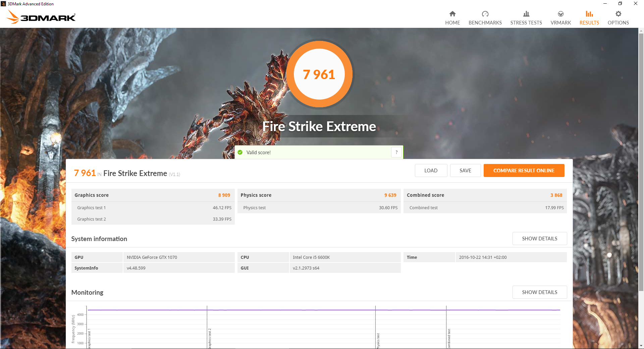644x349 pixels.
Task: Click the 3DMark title bar app icon
Action: [3, 4]
